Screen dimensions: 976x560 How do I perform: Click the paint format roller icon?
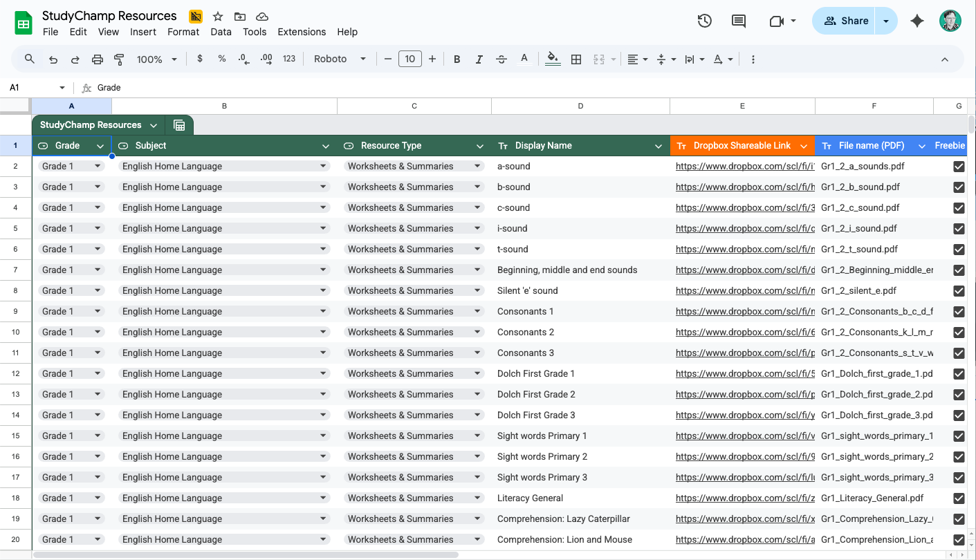[x=119, y=59]
